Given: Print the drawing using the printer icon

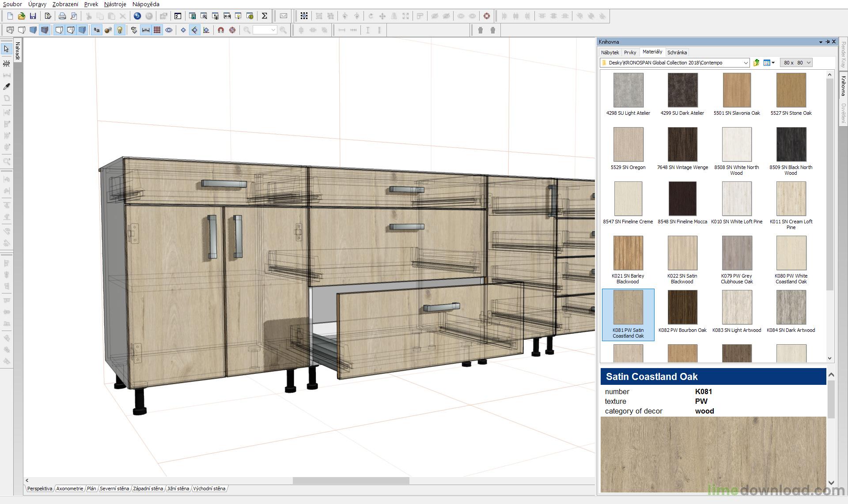Looking at the screenshot, I should [62, 16].
